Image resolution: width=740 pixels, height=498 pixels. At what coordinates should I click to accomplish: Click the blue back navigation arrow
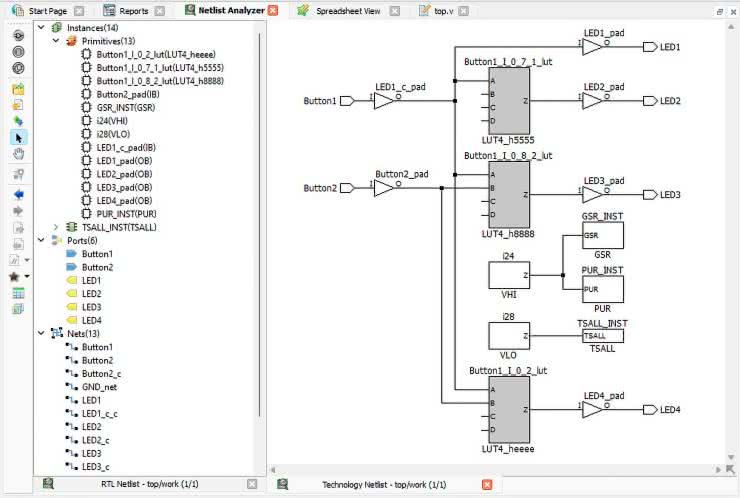[x=18, y=195]
